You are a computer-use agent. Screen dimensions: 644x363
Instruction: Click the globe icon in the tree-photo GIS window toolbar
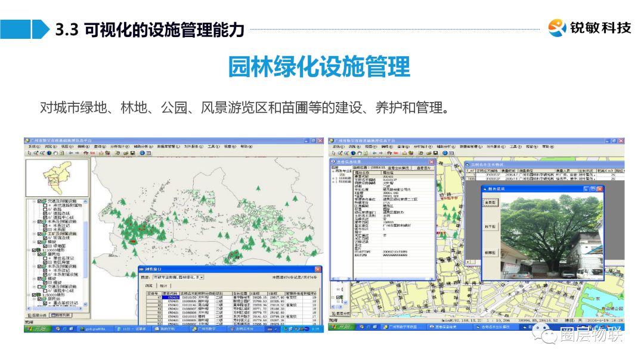click(x=353, y=153)
